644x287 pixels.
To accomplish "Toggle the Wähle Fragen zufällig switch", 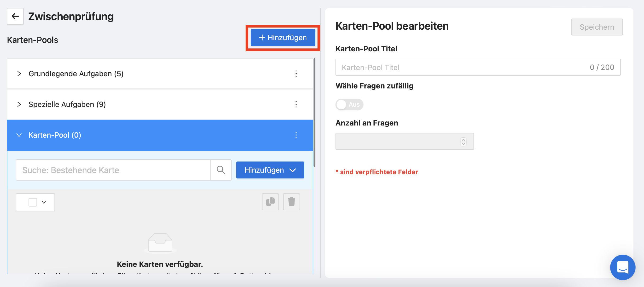I will point(349,105).
